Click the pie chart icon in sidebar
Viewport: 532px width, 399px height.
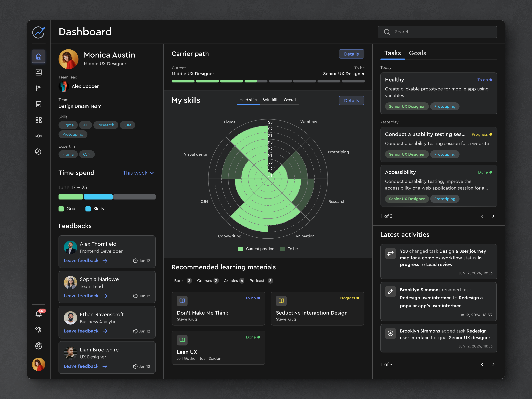[38, 152]
